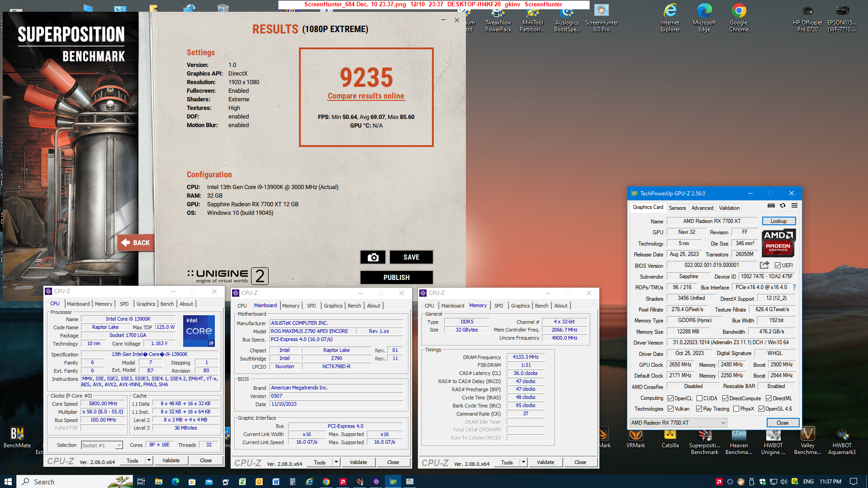Click the taskbar clock showing 11:37 PM
Image resolution: width=868 pixels, height=488 pixels.
pyautogui.click(x=830, y=482)
